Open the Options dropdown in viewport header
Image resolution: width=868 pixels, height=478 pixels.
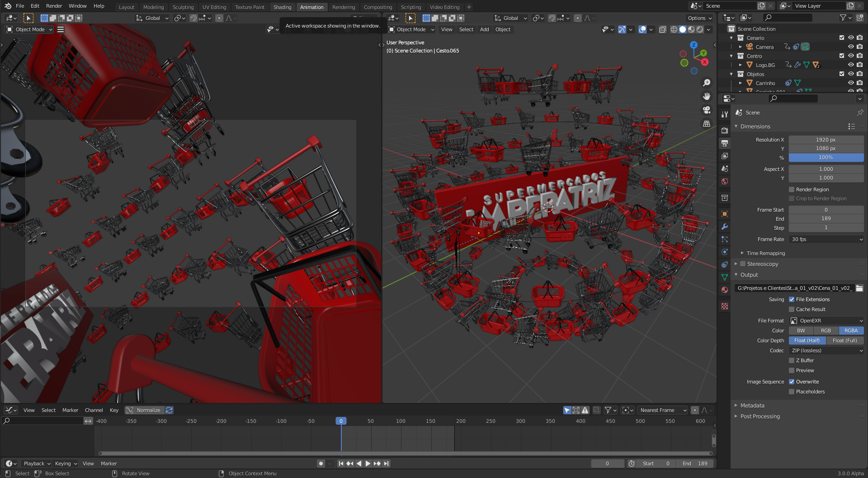pyautogui.click(x=700, y=18)
